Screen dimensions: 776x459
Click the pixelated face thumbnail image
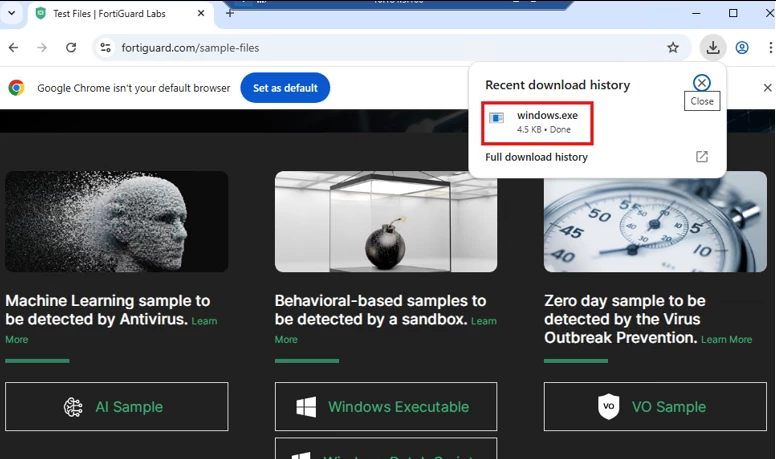[x=117, y=221]
